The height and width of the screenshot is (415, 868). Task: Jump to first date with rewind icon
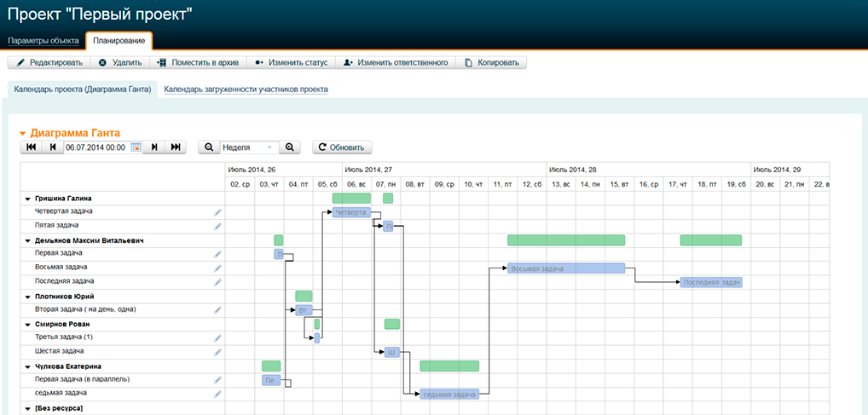pos(31,147)
